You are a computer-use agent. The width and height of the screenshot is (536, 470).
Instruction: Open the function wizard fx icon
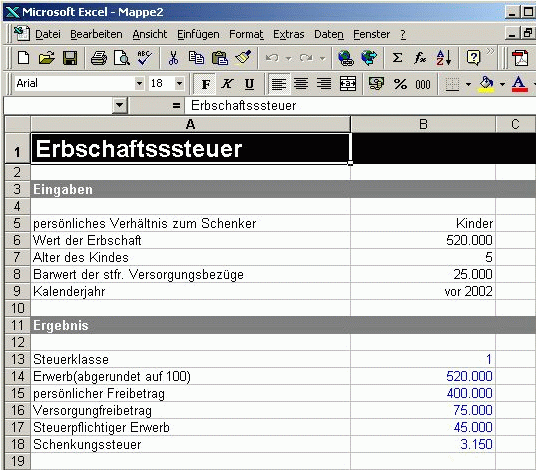(x=420, y=58)
